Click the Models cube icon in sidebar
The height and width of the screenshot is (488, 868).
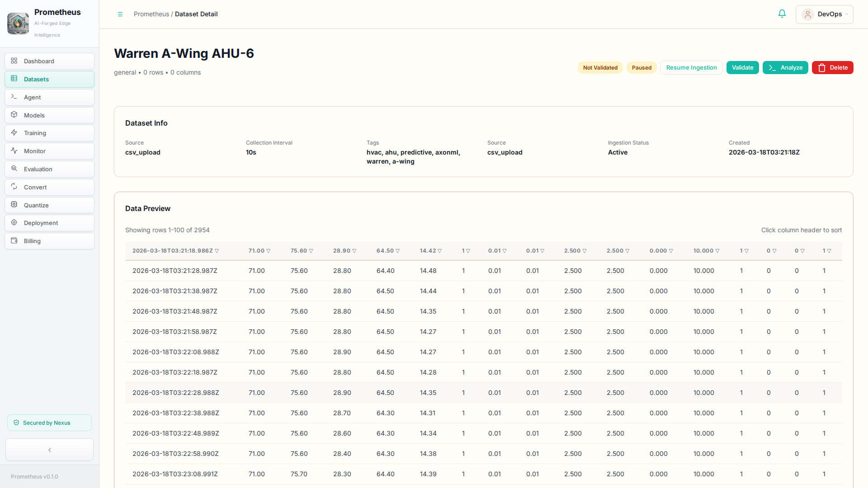14,115
